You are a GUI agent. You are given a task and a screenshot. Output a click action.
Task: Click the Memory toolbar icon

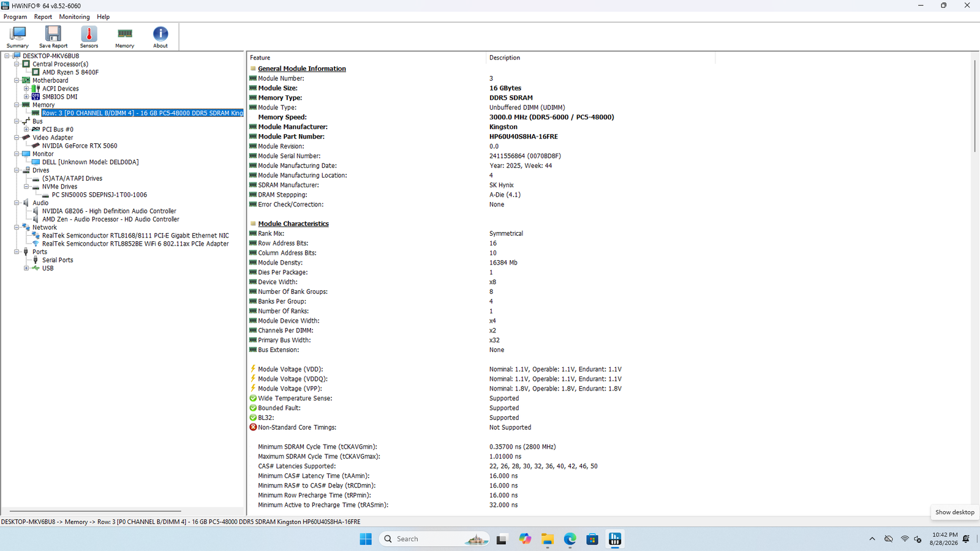click(x=124, y=37)
